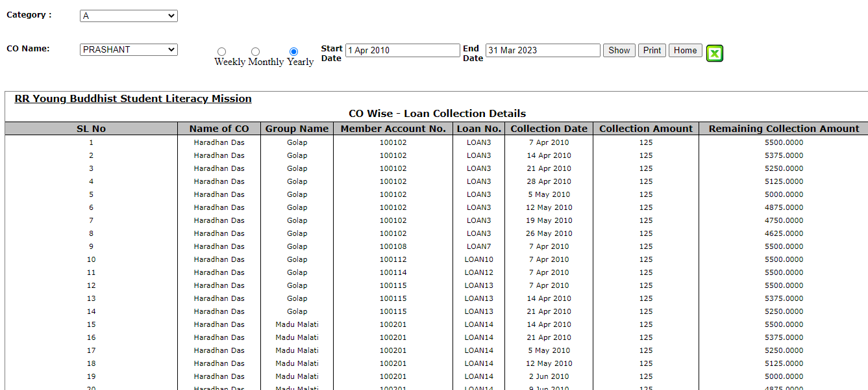Image resolution: width=868 pixels, height=390 pixels.
Task: Select collection date 5 May 2010 in row 5
Action: (x=549, y=194)
